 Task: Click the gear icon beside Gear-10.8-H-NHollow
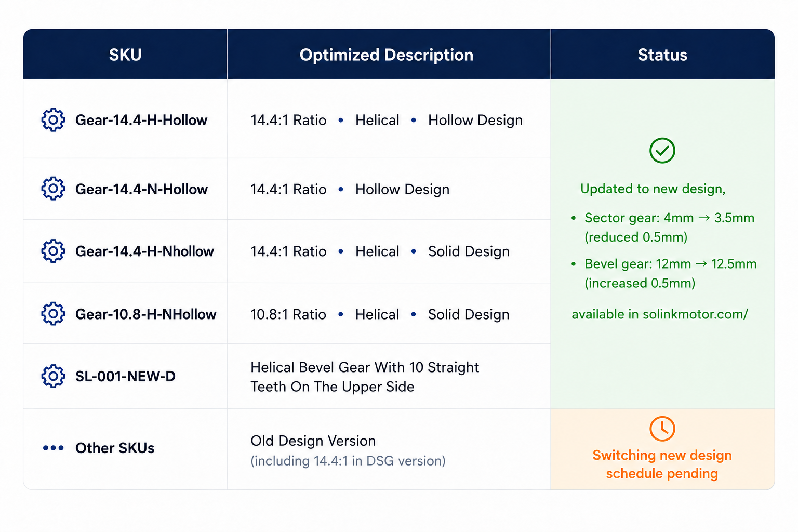pyautogui.click(x=53, y=314)
